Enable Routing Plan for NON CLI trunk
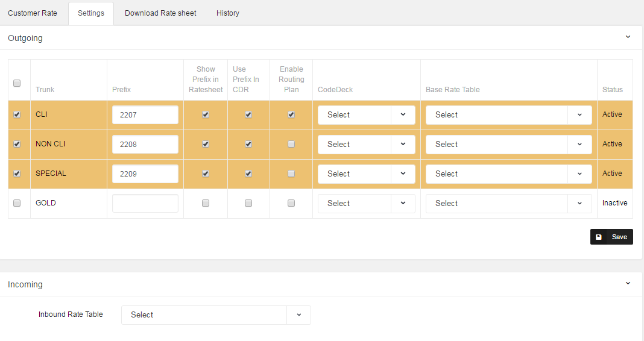This screenshot has height=341, width=644. (291, 144)
